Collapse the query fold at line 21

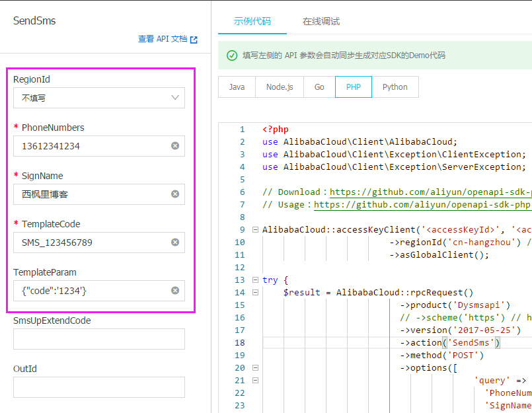click(x=256, y=381)
